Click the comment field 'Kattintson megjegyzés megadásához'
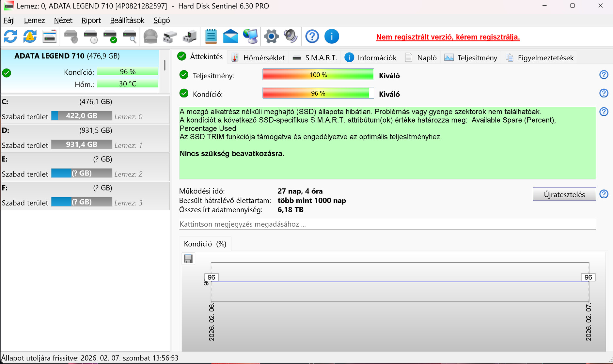This screenshot has width=613, height=364. (x=387, y=224)
